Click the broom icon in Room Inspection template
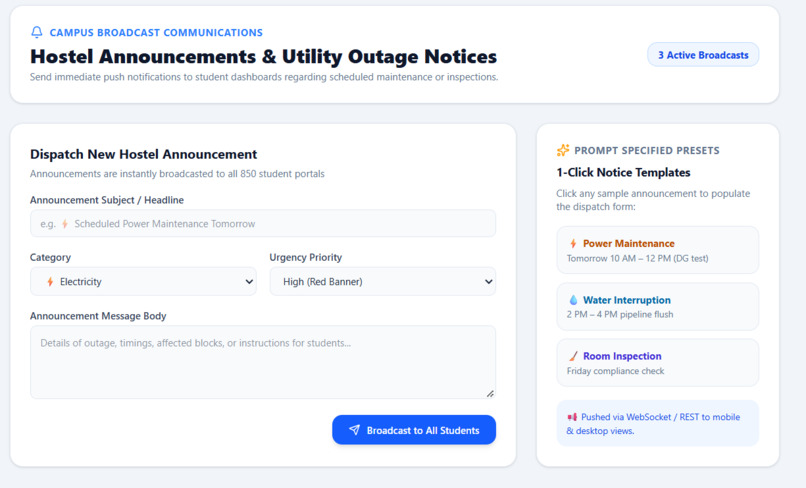Image resolution: width=806 pixels, height=488 pixels. click(573, 356)
